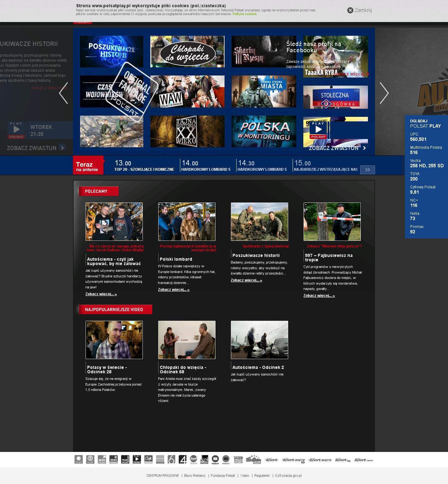Image resolution: width=448 pixels, height=484 pixels.
Task: Go to the previous carousel slide
Action: pyautogui.click(x=64, y=93)
